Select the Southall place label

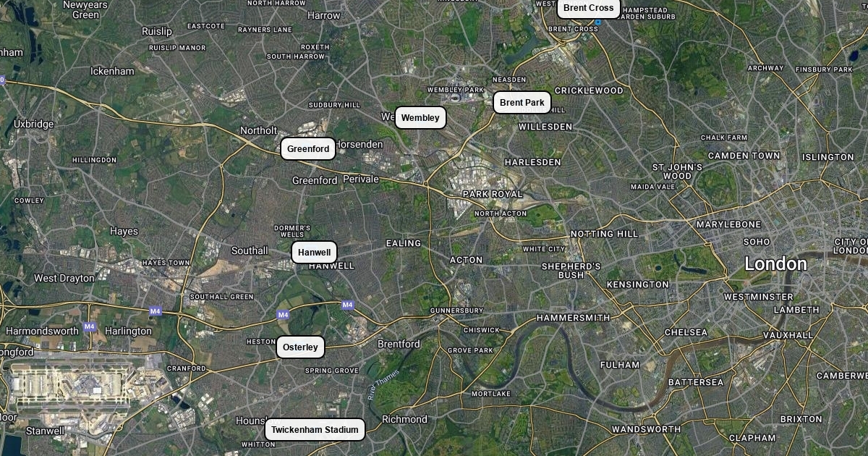[250, 250]
